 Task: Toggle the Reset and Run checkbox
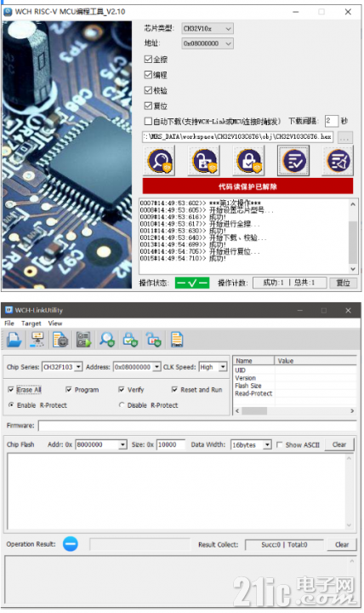tap(174, 390)
